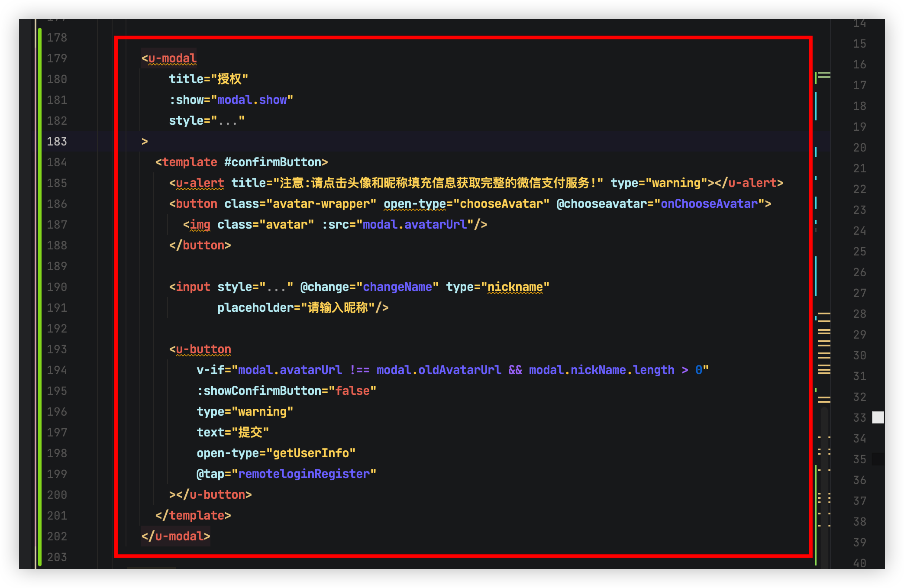Click the top yellow warning stripe mark
Image resolution: width=904 pixels, height=588 pixels.
[x=824, y=313]
